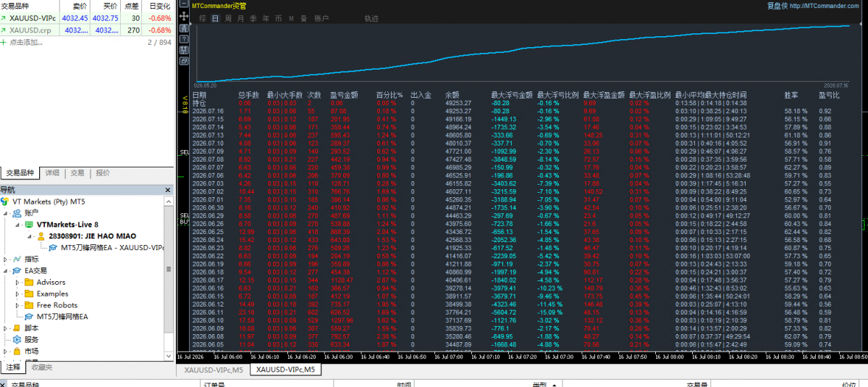This screenshot has width=868, height=387.
Task: Click the collapse minus icon above move arrows
Action: tap(184, 4)
